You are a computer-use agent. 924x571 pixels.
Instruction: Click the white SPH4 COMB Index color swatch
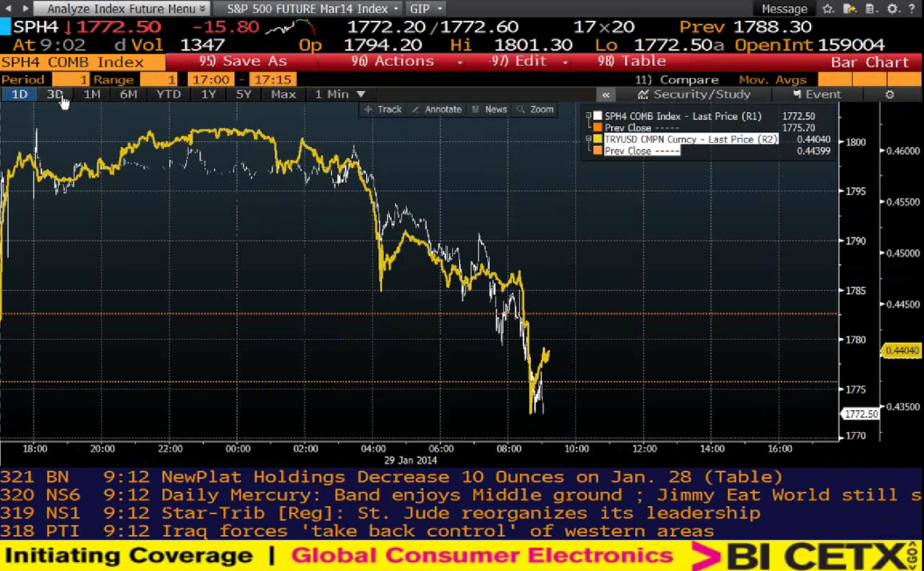click(x=598, y=116)
